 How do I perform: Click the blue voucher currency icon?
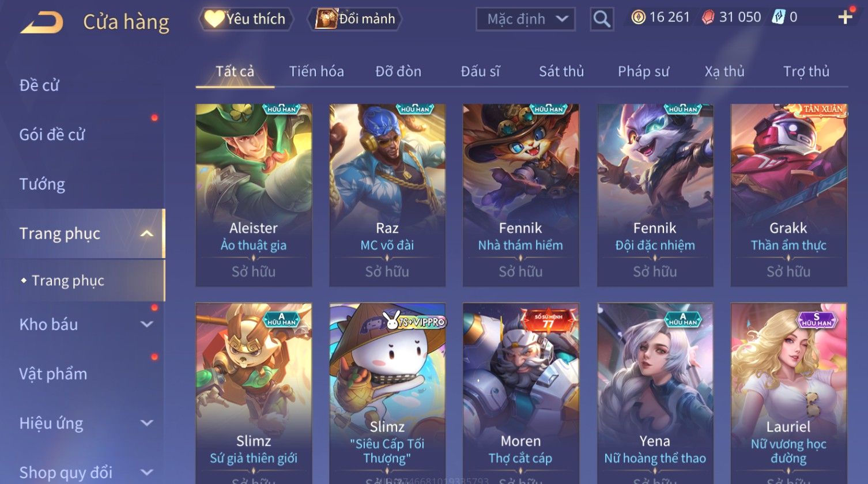[x=778, y=17]
